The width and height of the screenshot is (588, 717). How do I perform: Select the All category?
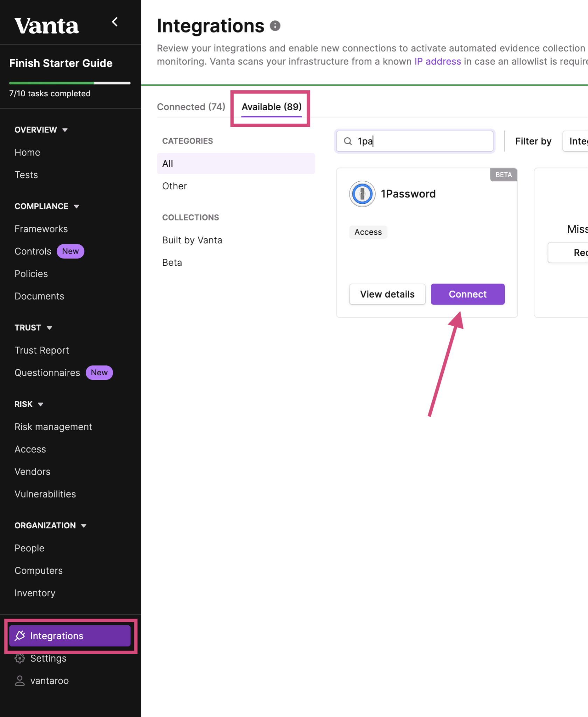click(x=236, y=163)
